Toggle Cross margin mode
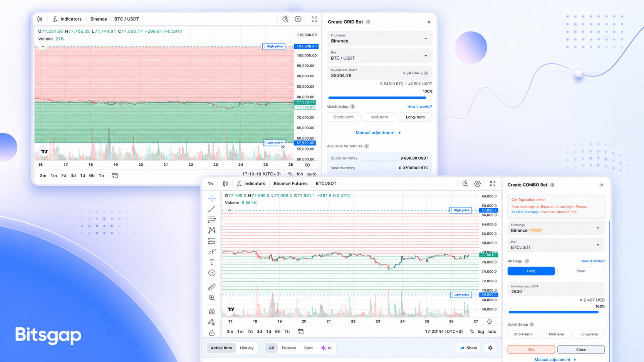The width and height of the screenshot is (644, 362). 581,349
